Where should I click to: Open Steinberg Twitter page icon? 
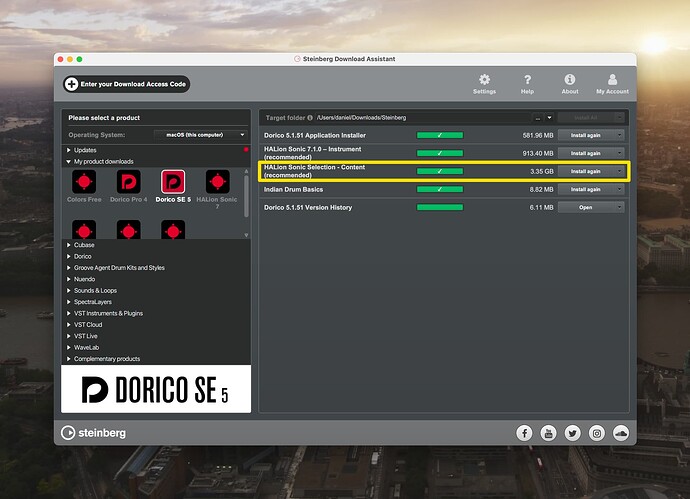(573, 433)
